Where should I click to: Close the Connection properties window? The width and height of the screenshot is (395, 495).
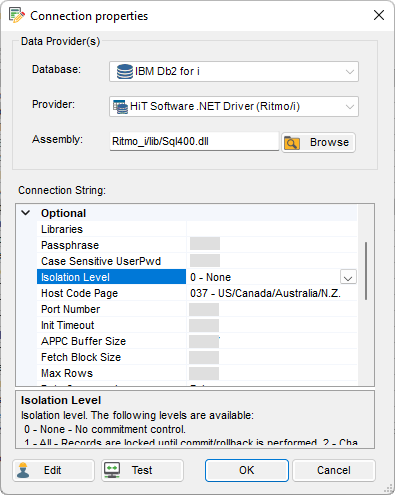pos(379,15)
